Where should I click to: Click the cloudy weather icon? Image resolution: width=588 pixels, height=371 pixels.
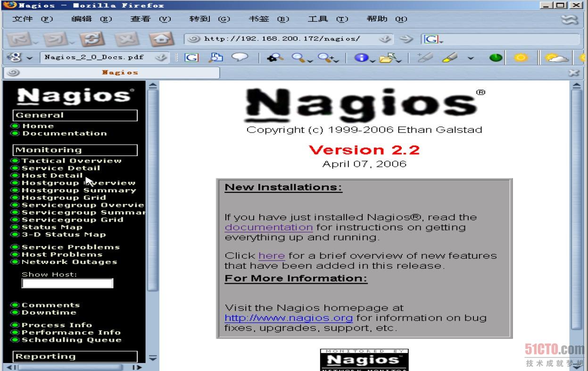pos(556,58)
